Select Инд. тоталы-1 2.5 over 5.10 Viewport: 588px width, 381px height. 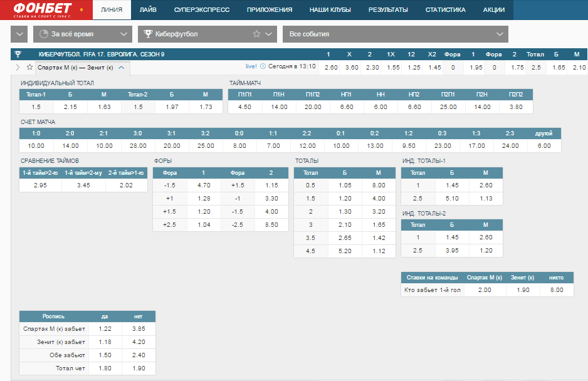tap(452, 199)
